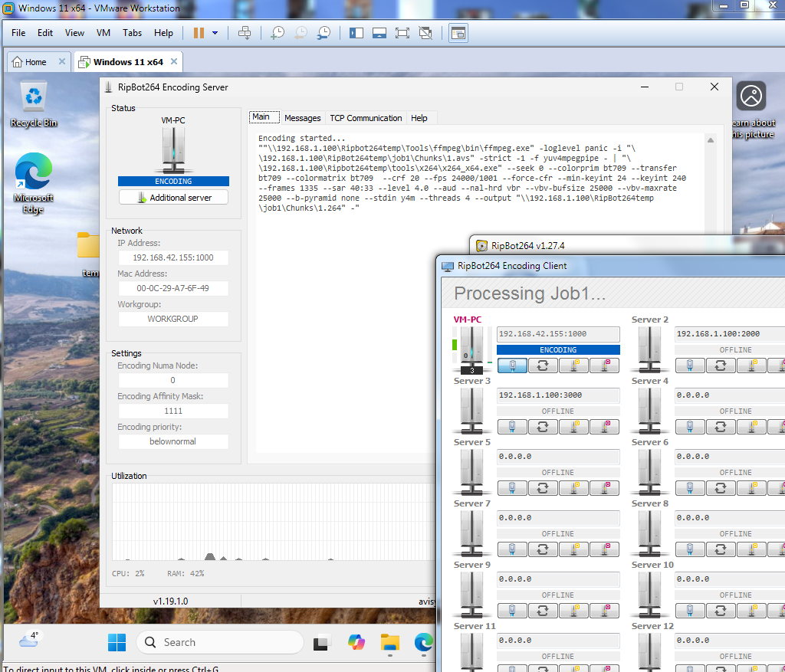Click the taskbar Search box
Image resolution: width=785 pixels, height=672 pixels.
pos(220,642)
